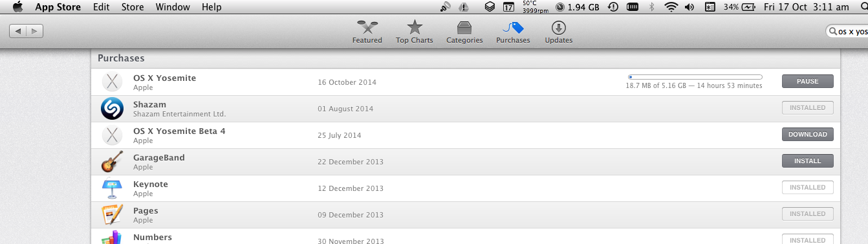The width and height of the screenshot is (868, 244).
Task: Navigate forward with the right arrow
Action: pos(35,31)
